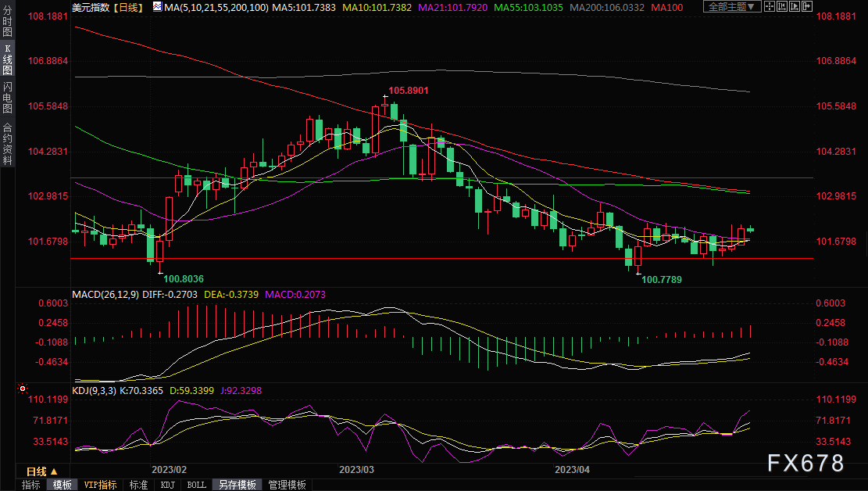Screen dimensions: 868x491
Task: Click the MA indicator chart icon
Action: (157, 7)
